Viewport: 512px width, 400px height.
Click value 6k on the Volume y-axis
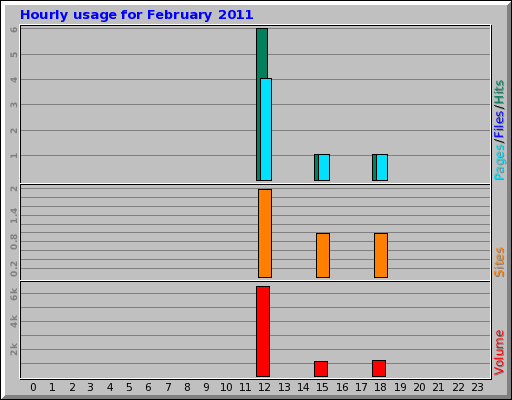[14, 294]
